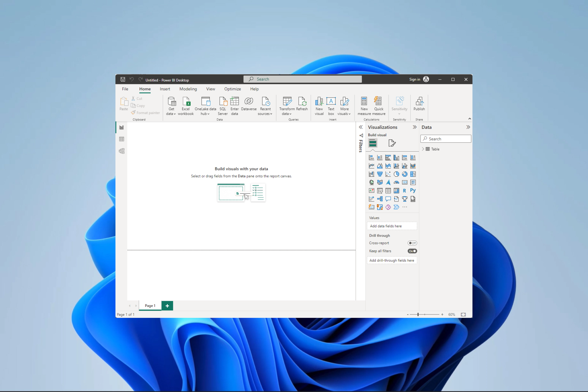The width and height of the screenshot is (588, 392).
Task: Open the File menu
Action: click(125, 89)
